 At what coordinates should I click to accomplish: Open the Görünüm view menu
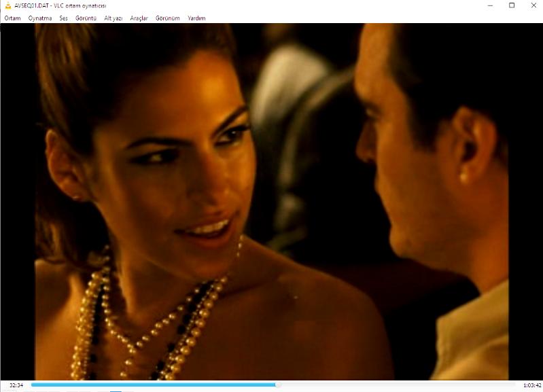pos(168,18)
